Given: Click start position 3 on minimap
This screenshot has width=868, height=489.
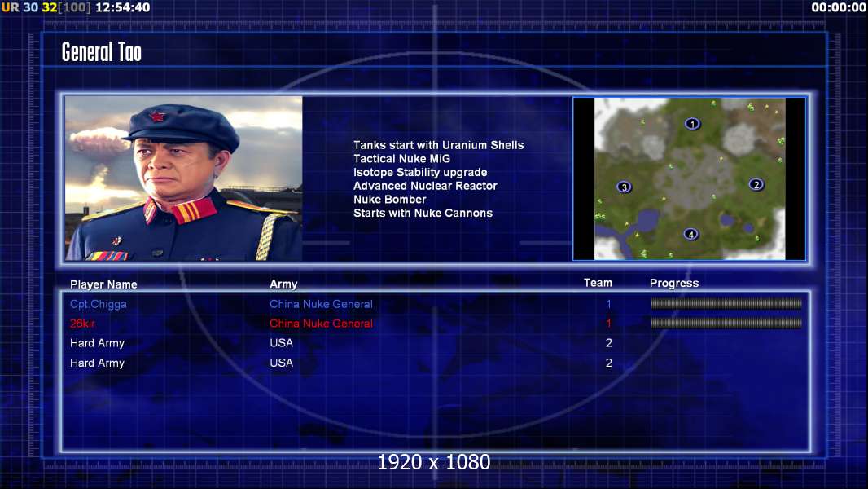Looking at the screenshot, I should (624, 187).
